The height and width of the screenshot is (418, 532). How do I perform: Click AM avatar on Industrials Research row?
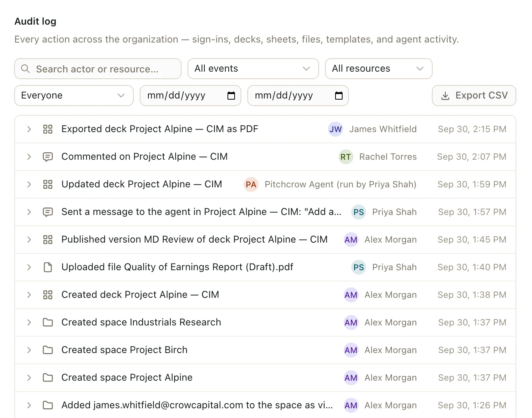tap(351, 322)
